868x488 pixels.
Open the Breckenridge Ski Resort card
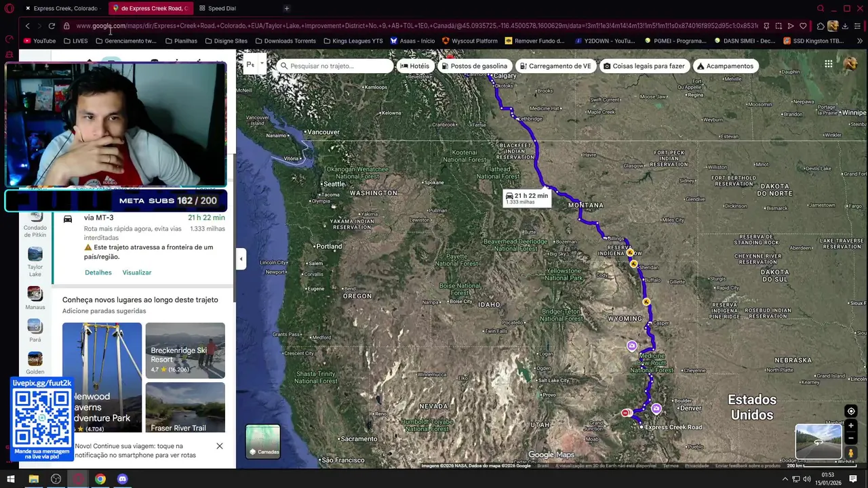[x=185, y=350]
